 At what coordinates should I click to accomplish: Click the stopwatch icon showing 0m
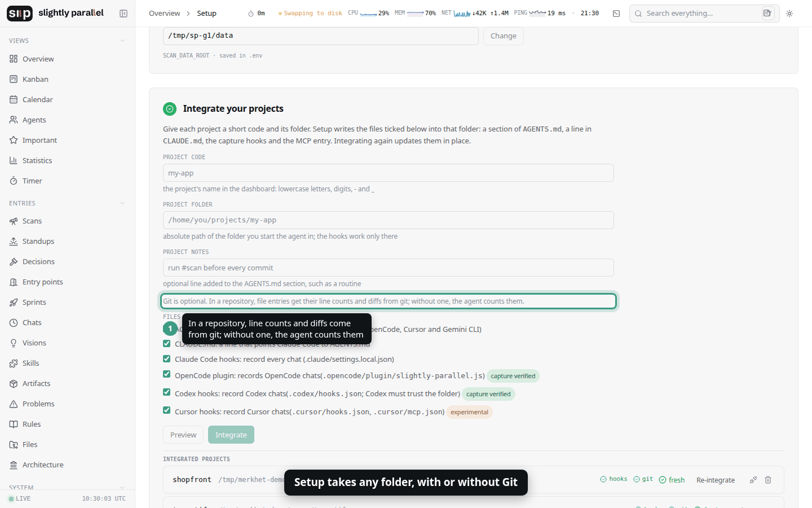(251, 14)
